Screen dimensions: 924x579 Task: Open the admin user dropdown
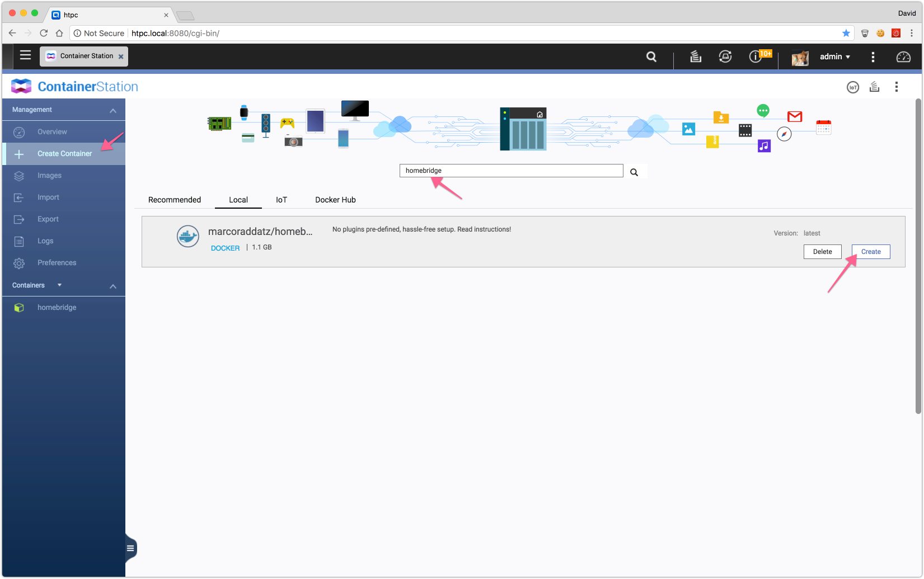click(x=835, y=57)
